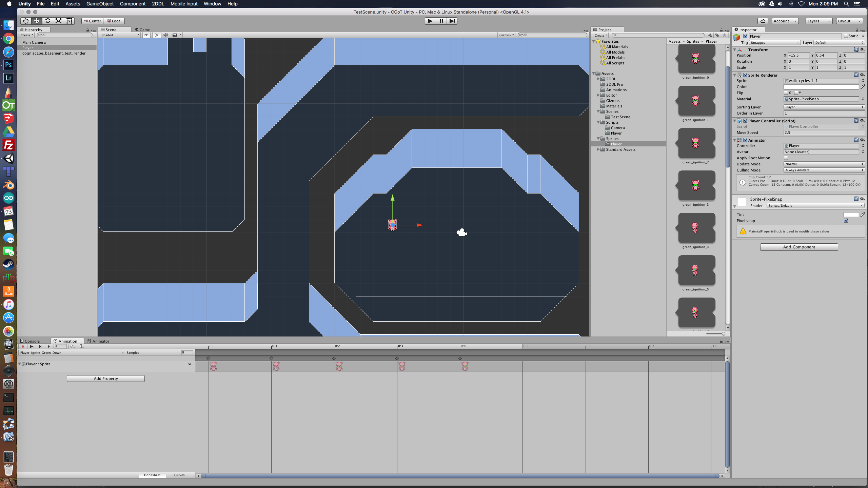Image resolution: width=868 pixels, height=488 pixels.
Task: Go to next keyframe
Action: tap(49, 346)
